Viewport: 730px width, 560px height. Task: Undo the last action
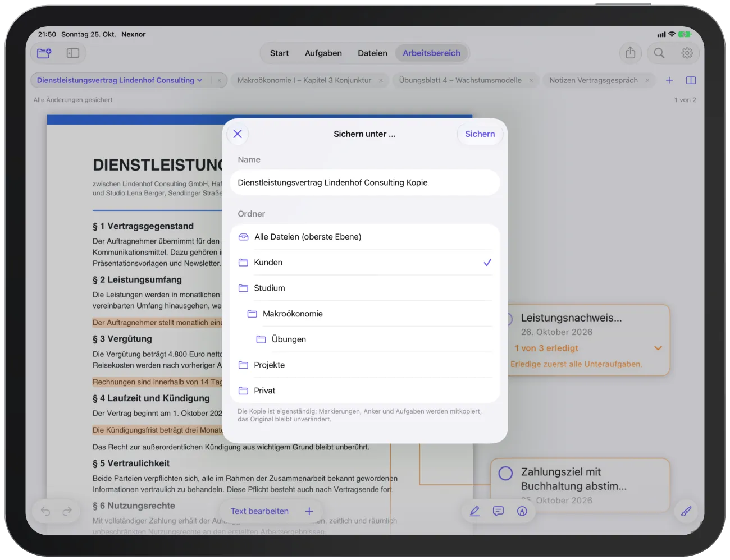click(45, 511)
